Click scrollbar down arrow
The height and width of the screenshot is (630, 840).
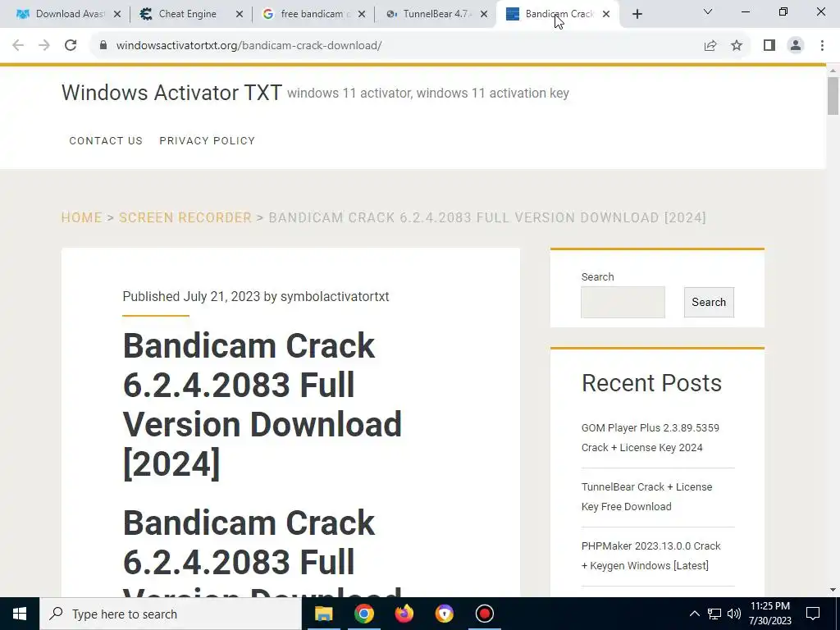coord(833,590)
